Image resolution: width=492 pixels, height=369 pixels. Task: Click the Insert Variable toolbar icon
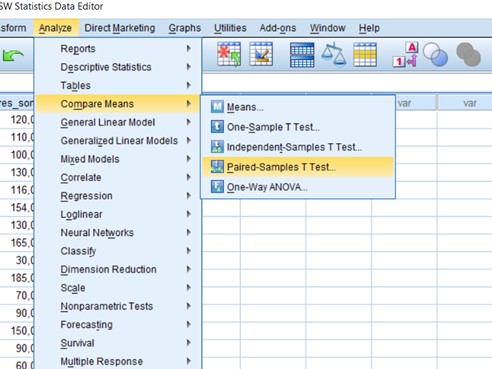pyautogui.click(x=261, y=54)
